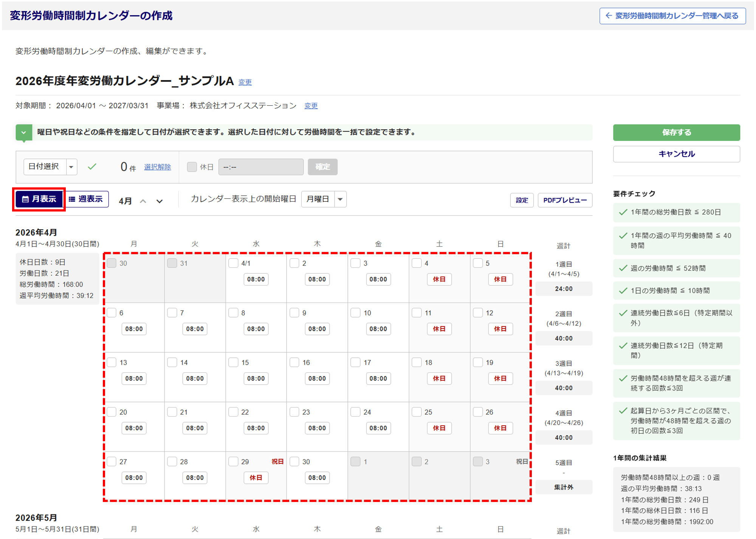Click the time input field showing --:--
756x539 pixels.
pyautogui.click(x=260, y=167)
